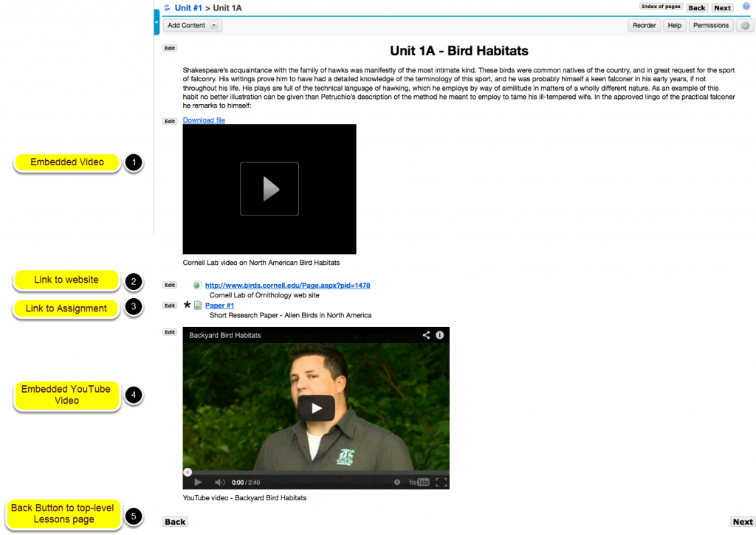Expand the Add Content dropdown
756x535 pixels.
click(x=213, y=25)
